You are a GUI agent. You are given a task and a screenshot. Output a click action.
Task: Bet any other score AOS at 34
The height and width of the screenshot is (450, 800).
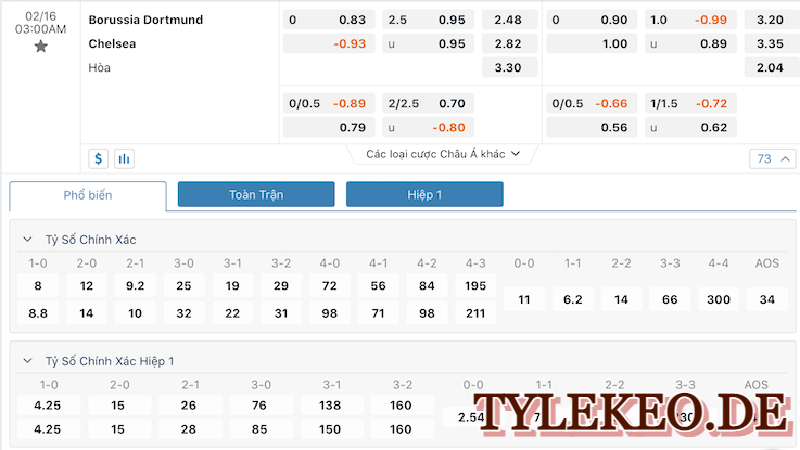(767, 299)
